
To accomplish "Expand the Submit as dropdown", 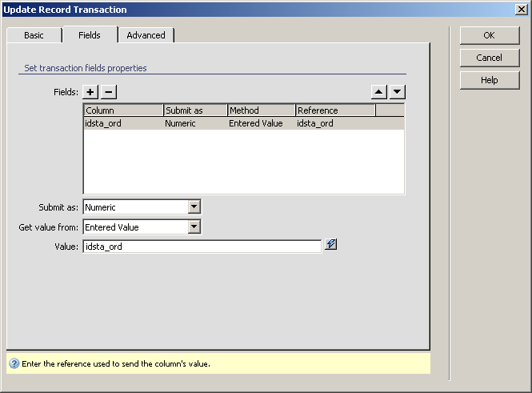I will pos(194,207).
